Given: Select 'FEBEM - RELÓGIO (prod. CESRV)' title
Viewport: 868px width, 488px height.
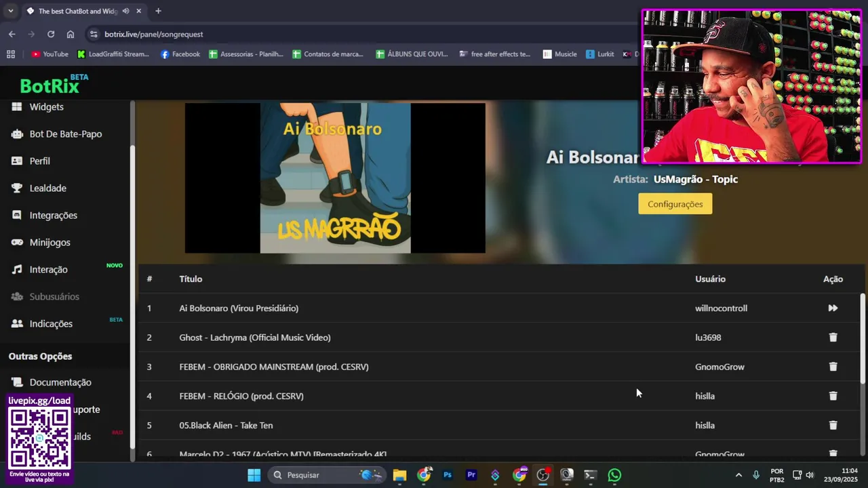Looking at the screenshot, I should [241, 396].
